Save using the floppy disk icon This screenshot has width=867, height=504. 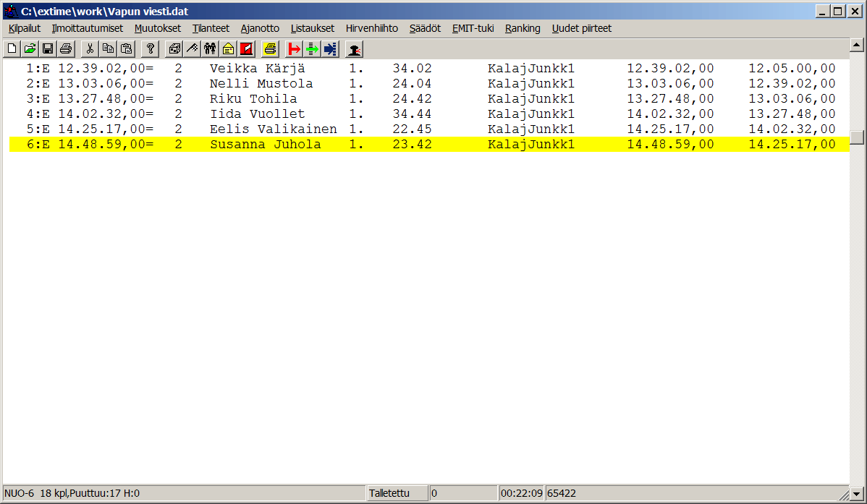48,49
